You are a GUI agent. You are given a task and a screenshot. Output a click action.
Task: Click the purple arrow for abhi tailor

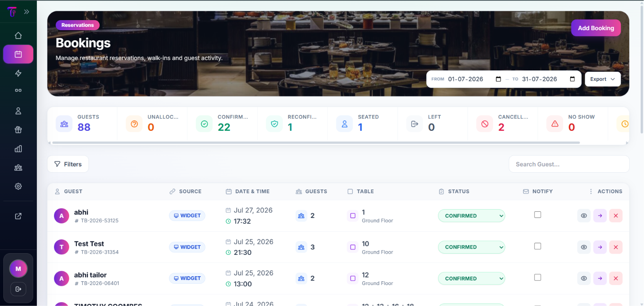pyautogui.click(x=600, y=278)
